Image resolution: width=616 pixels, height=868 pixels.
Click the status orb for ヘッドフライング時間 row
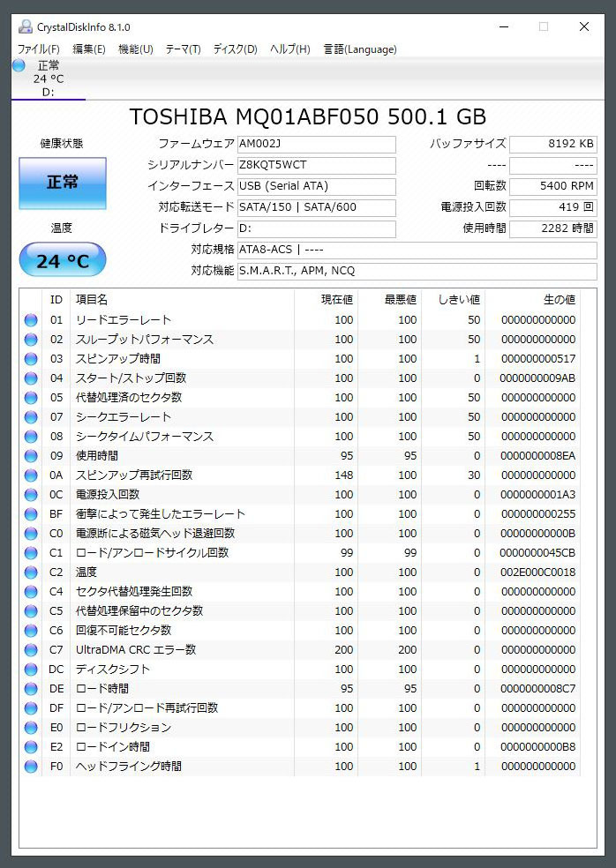coord(31,767)
